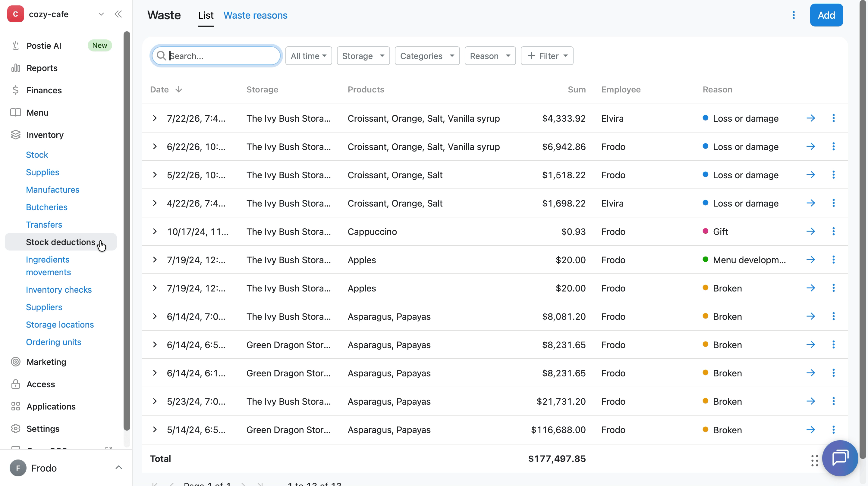This screenshot has height=486, width=868.
Task: Open the add Filter dropdown
Action: 547,56
